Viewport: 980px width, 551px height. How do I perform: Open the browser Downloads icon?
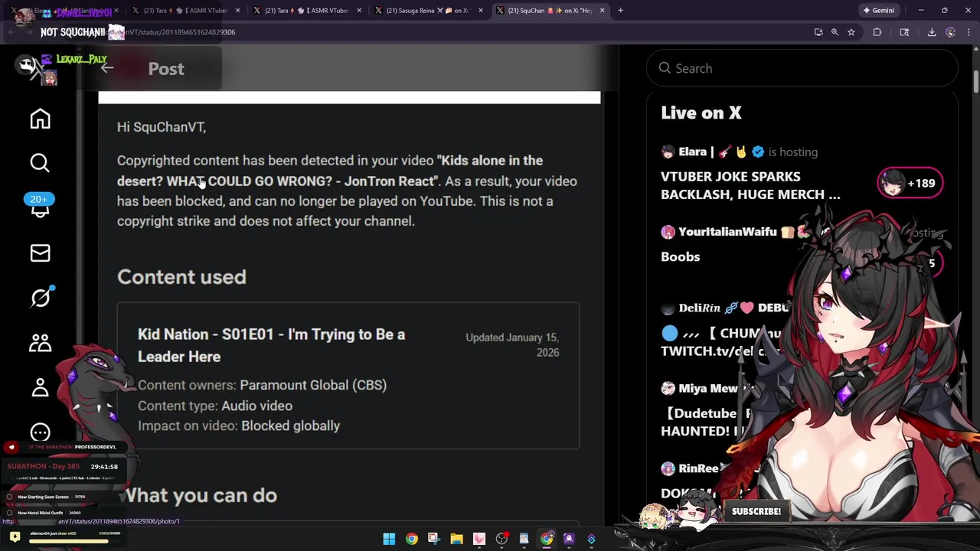click(932, 32)
